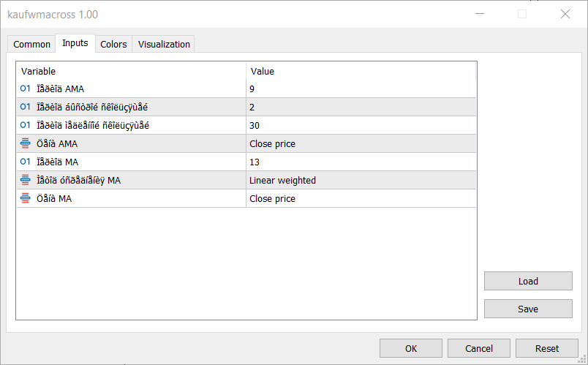
Task: Open the Visualization tab
Action: (x=164, y=45)
